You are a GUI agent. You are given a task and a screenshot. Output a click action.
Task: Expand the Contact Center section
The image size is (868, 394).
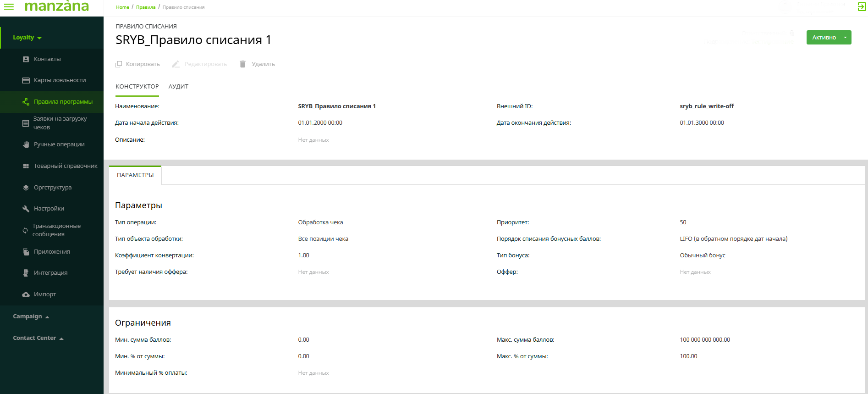coord(38,338)
